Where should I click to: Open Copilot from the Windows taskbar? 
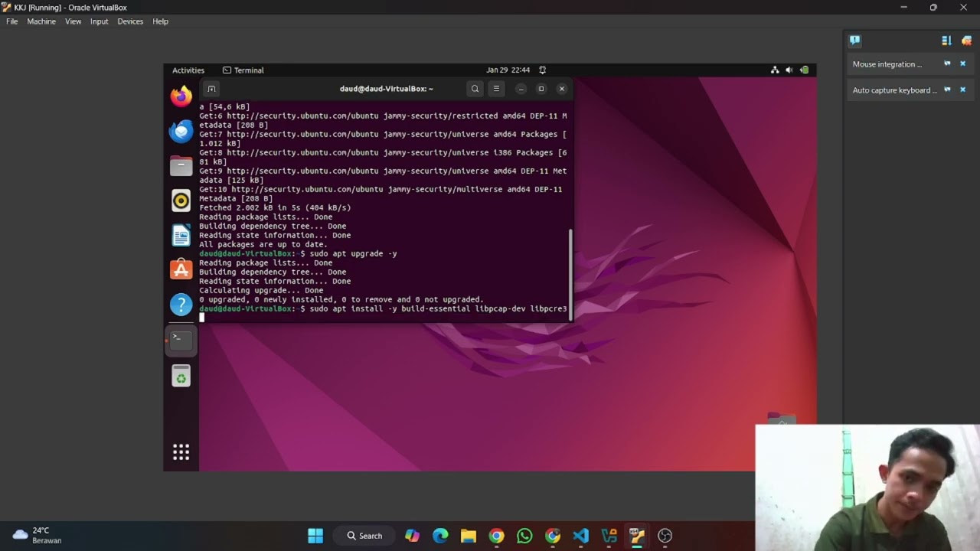click(x=412, y=536)
